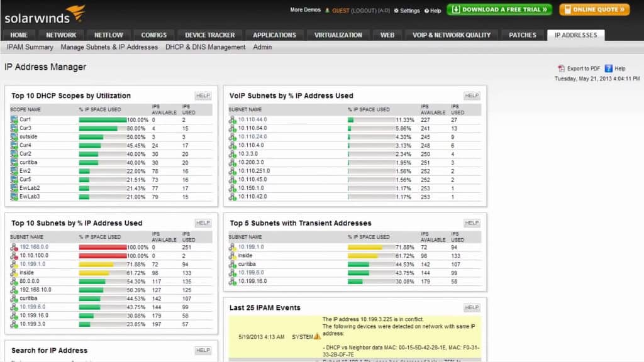Click the 80.0.0.0 subnet icon
644x362 pixels.
(x=14, y=282)
